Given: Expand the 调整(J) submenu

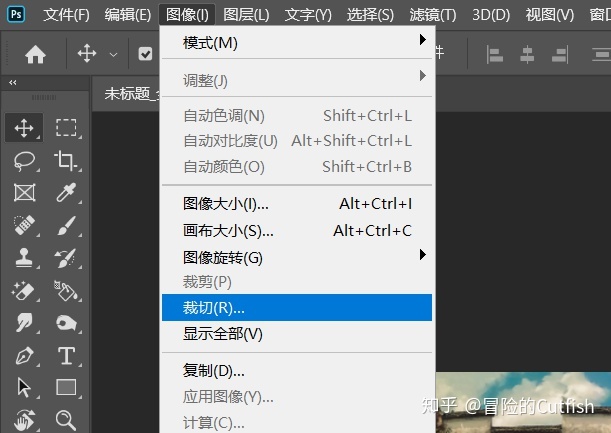Looking at the screenshot, I should tap(297, 80).
